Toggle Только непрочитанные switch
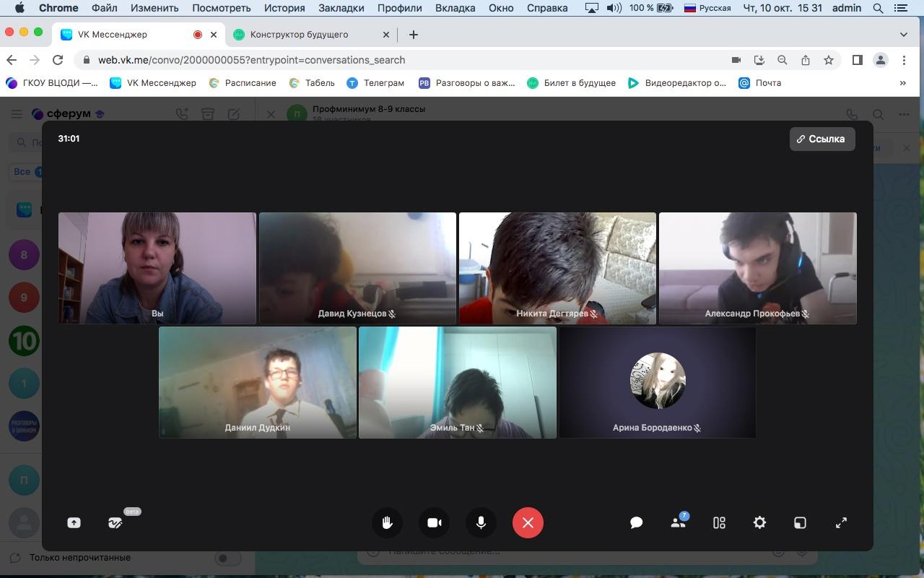The height and width of the screenshot is (578, 924). click(227, 558)
